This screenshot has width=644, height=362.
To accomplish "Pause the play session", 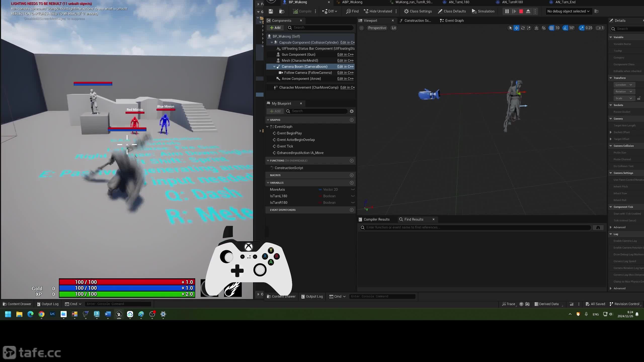I will 507,11.
